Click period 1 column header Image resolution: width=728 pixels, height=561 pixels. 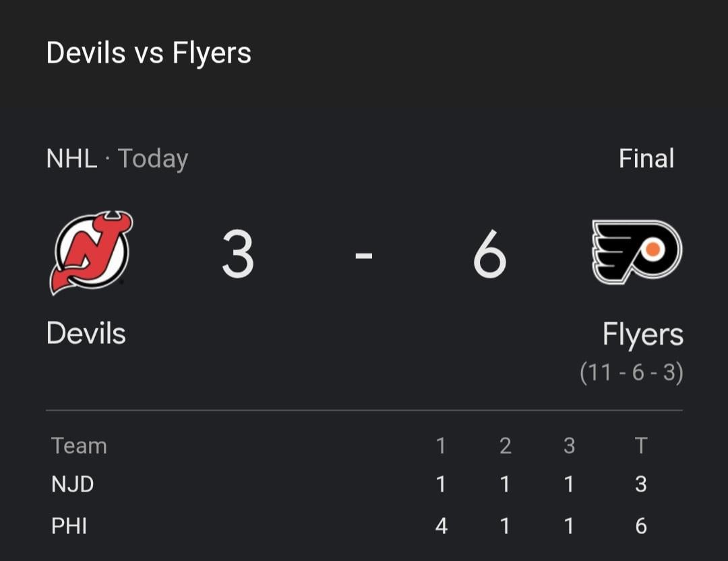(x=441, y=446)
